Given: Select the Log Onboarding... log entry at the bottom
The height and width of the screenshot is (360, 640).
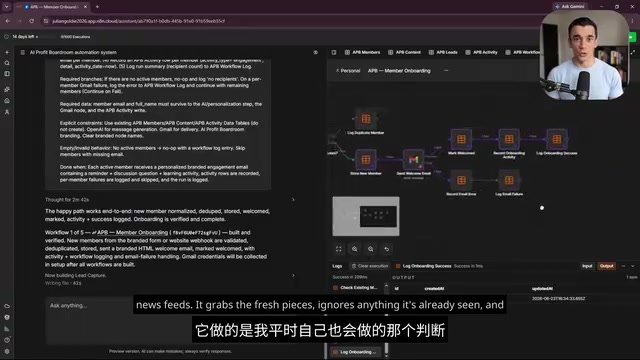Looking at the screenshot, I should (x=356, y=352).
